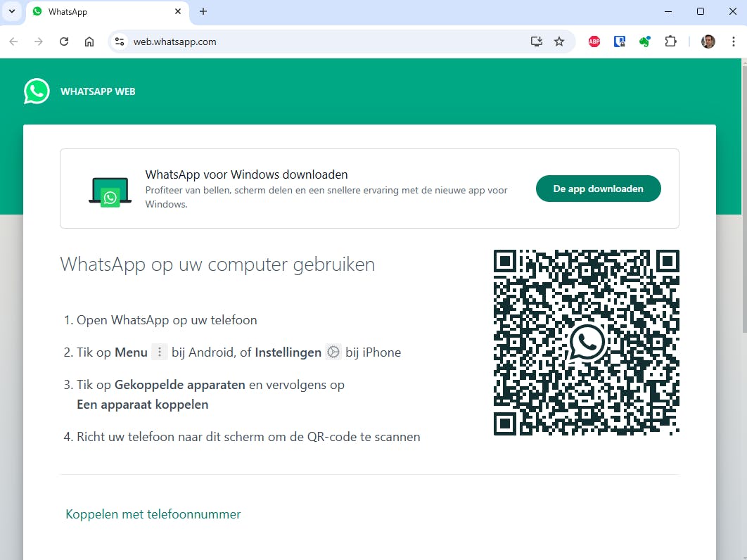Open the tab search dropdown arrow
Viewport: 747px width, 560px height.
[x=12, y=11]
